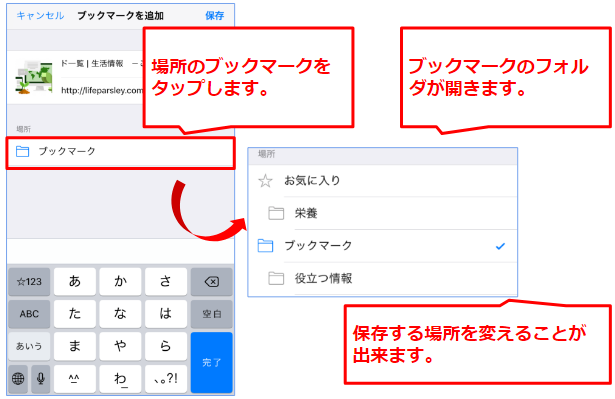Tap the star icon beside お気に入り
This screenshot has height=399, width=615.
pos(265,181)
